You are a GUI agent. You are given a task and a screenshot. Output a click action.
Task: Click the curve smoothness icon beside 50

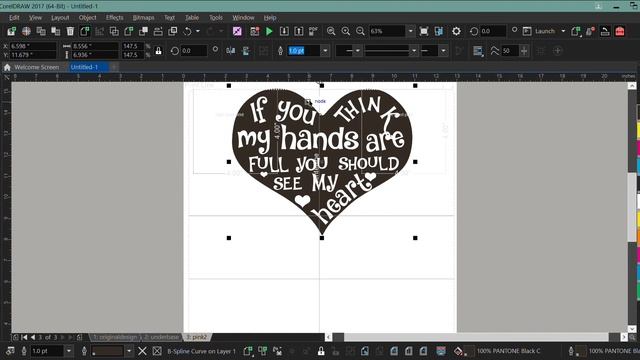(x=495, y=51)
